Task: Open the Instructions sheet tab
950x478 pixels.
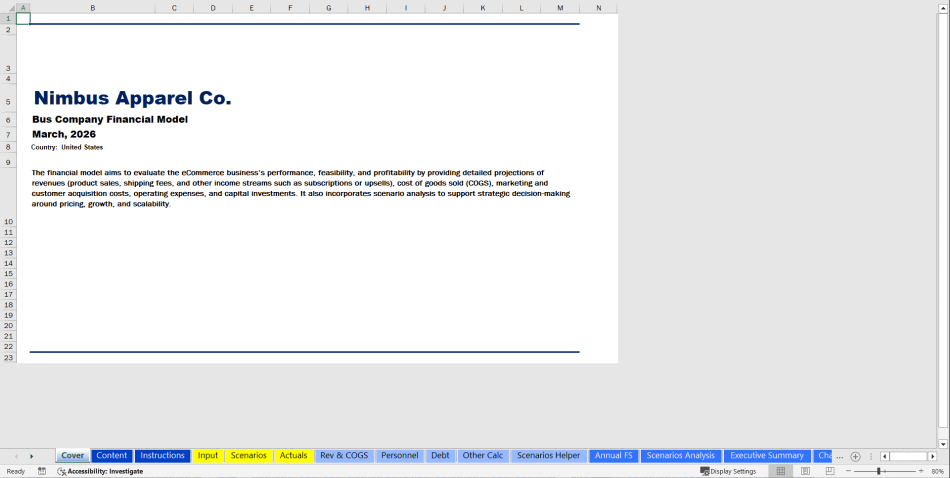Action: 162,456
